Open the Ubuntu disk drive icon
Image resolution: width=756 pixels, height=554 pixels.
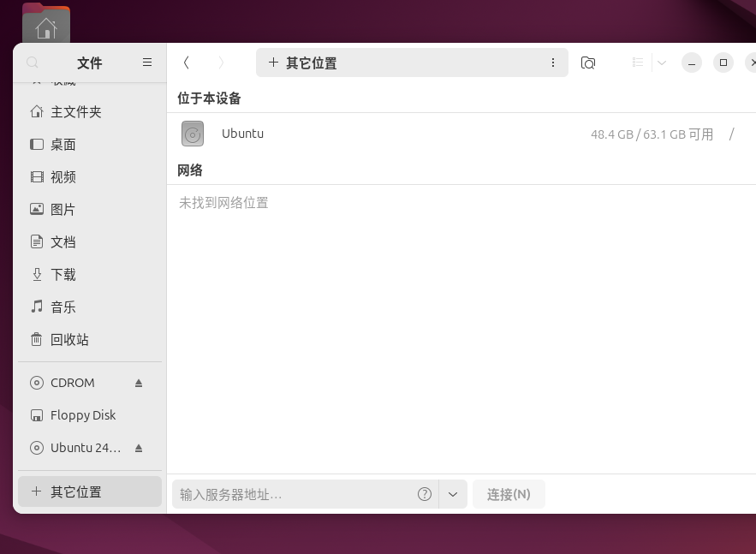(x=193, y=134)
